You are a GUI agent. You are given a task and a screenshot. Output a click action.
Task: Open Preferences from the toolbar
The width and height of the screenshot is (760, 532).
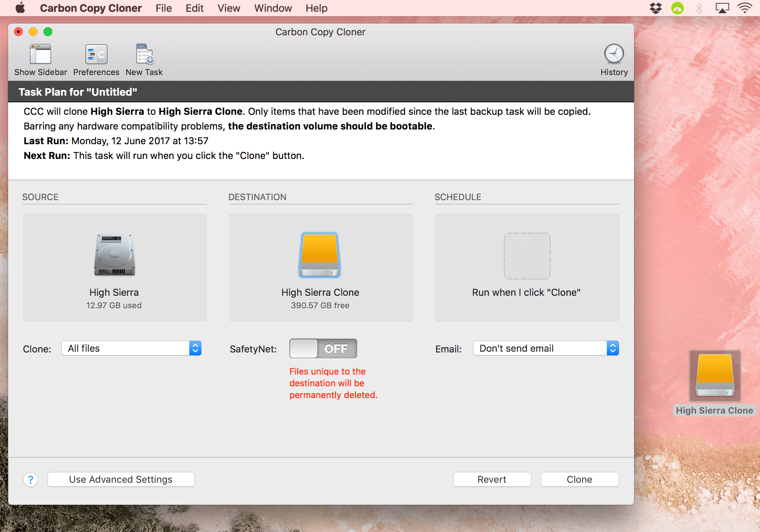(x=96, y=54)
